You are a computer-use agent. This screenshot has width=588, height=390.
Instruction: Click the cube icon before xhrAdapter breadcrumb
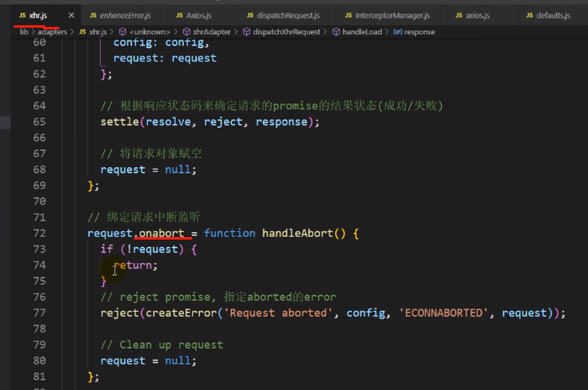pos(186,32)
